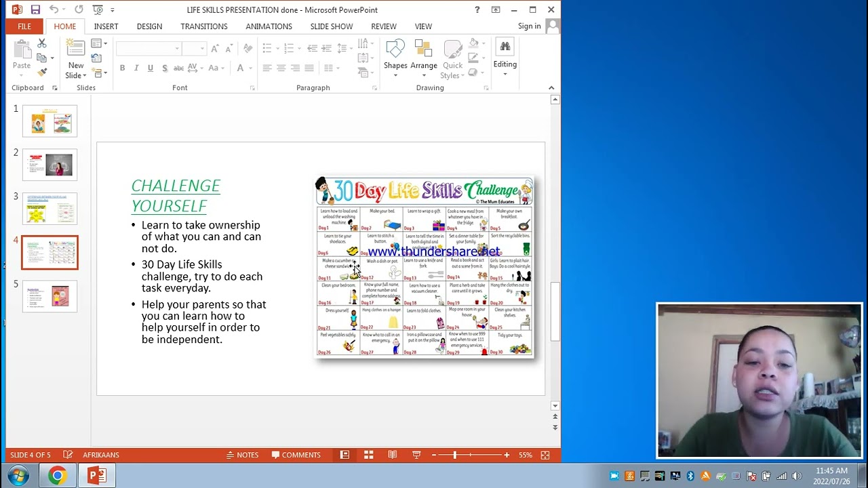868x488 pixels.
Task: Switch to the TRANSITIONS tab
Action: pyautogui.click(x=204, y=26)
